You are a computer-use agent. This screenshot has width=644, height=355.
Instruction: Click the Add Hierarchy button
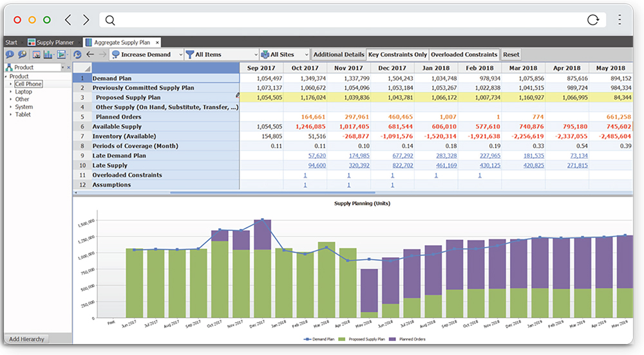28,339
